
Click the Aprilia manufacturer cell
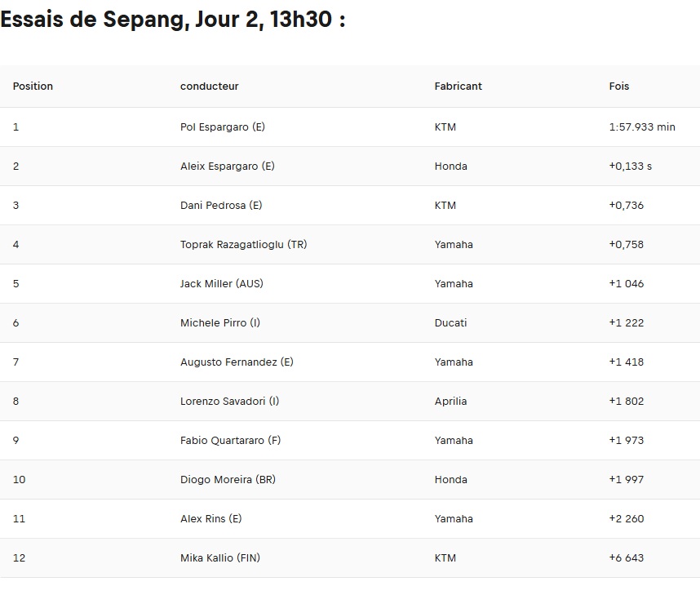pos(450,402)
